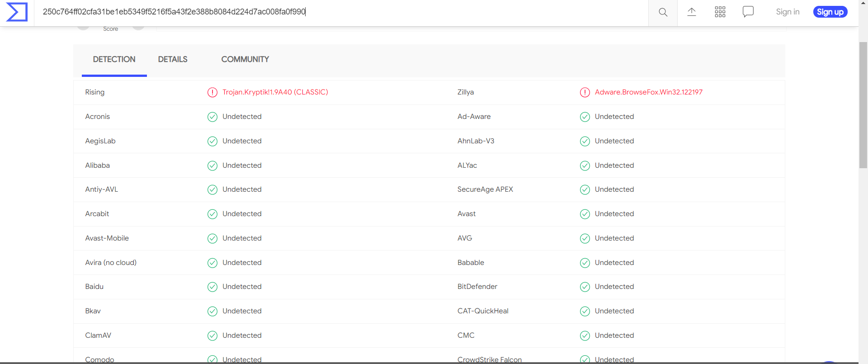The height and width of the screenshot is (364, 868).
Task: Click the Sign up button
Action: 830,12
